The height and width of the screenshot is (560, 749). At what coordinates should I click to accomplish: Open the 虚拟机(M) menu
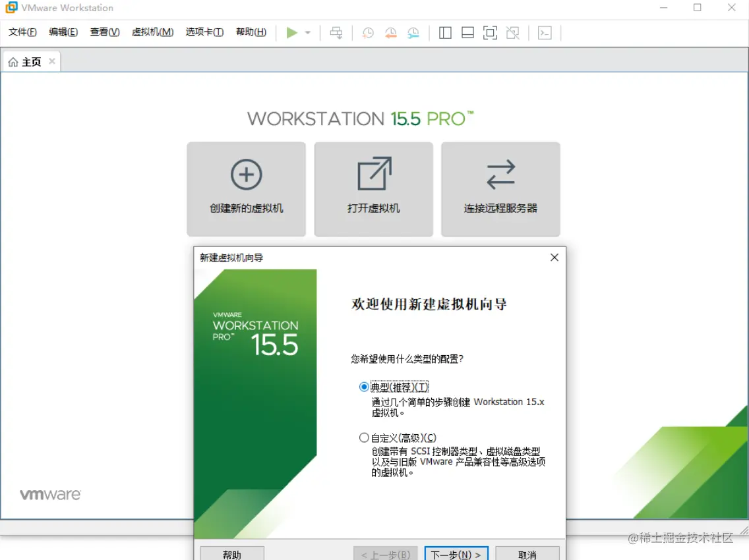(152, 32)
